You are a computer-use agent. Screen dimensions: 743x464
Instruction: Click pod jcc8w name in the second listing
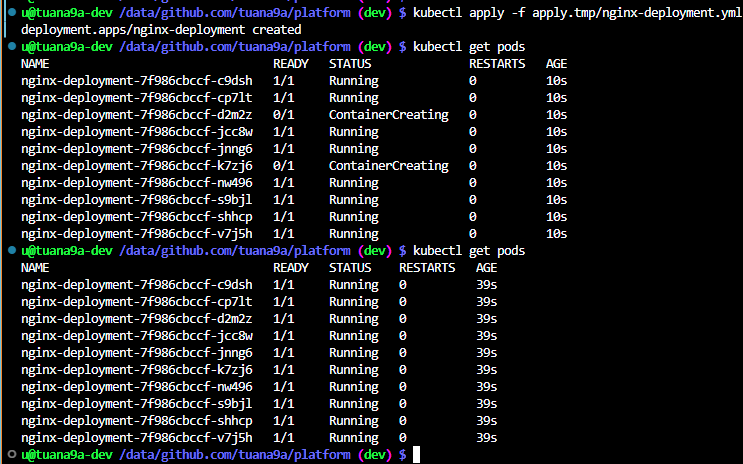coord(137,336)
